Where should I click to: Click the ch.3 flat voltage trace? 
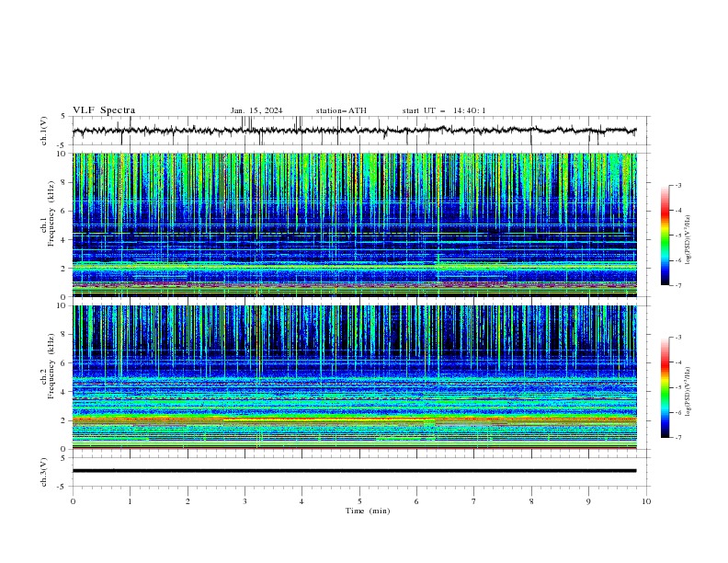[354, 471]
